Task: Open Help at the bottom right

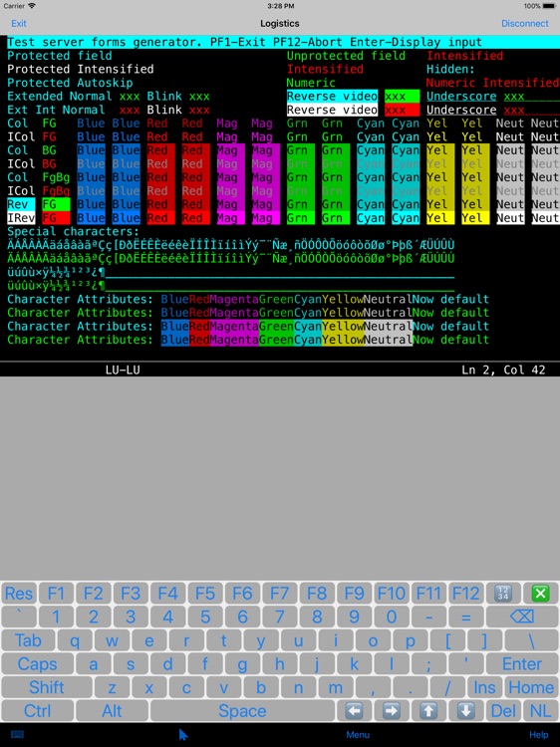Action: click(x=538, y=735)
